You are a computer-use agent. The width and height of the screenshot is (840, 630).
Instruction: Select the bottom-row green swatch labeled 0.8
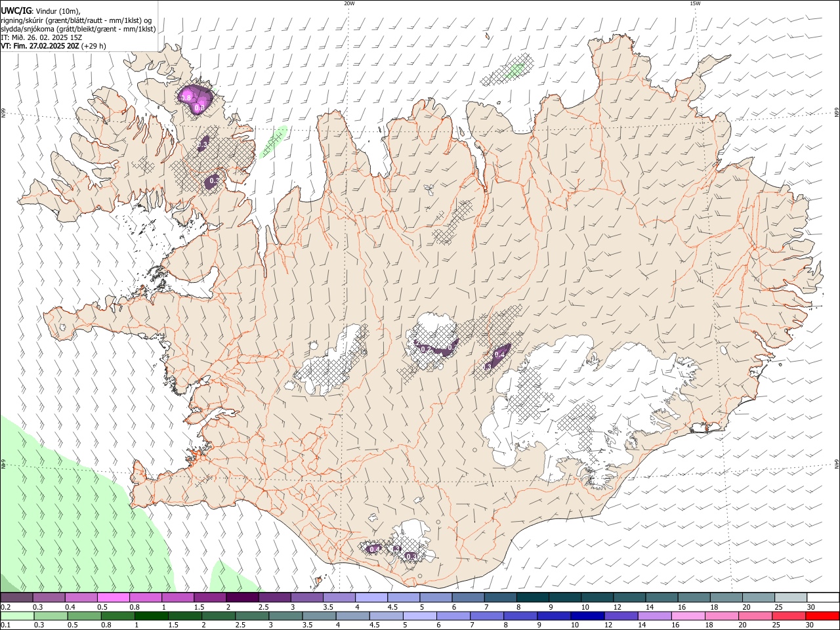117,616
